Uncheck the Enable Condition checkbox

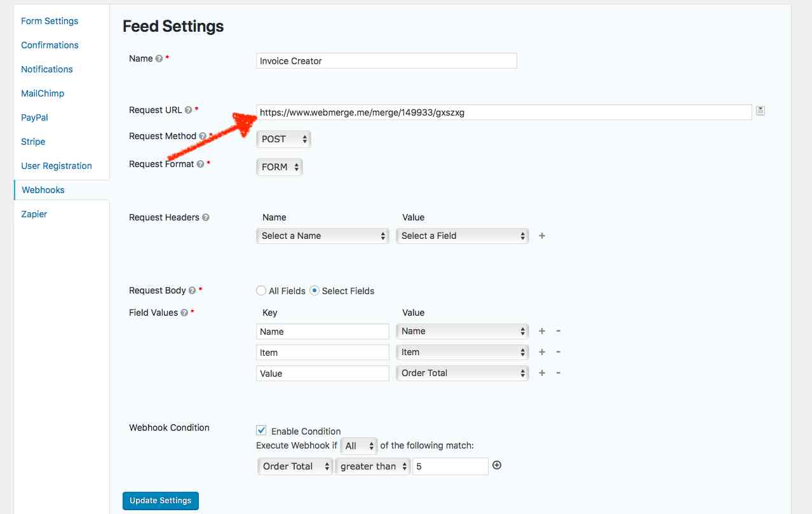[x=261, y=431]
